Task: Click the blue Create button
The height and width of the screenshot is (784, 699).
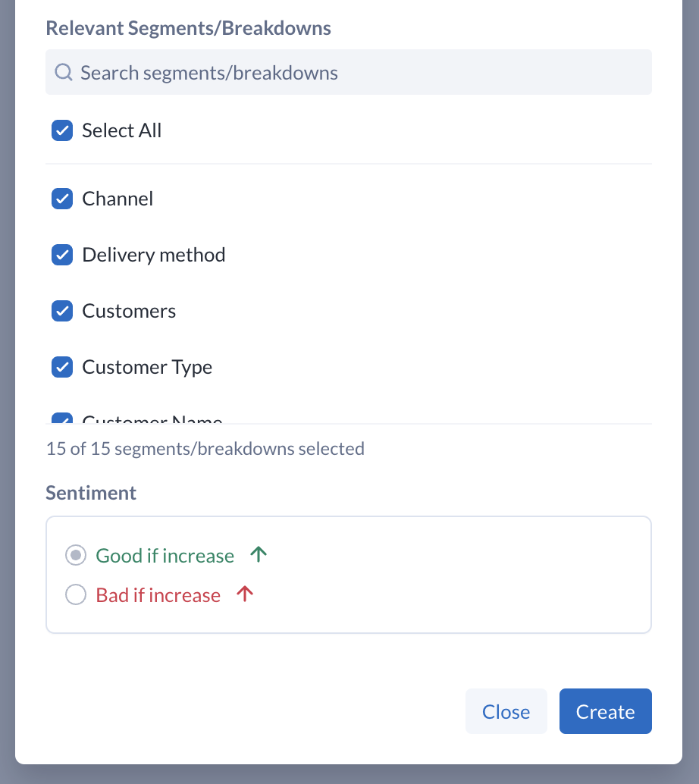Action: point(605,711)
